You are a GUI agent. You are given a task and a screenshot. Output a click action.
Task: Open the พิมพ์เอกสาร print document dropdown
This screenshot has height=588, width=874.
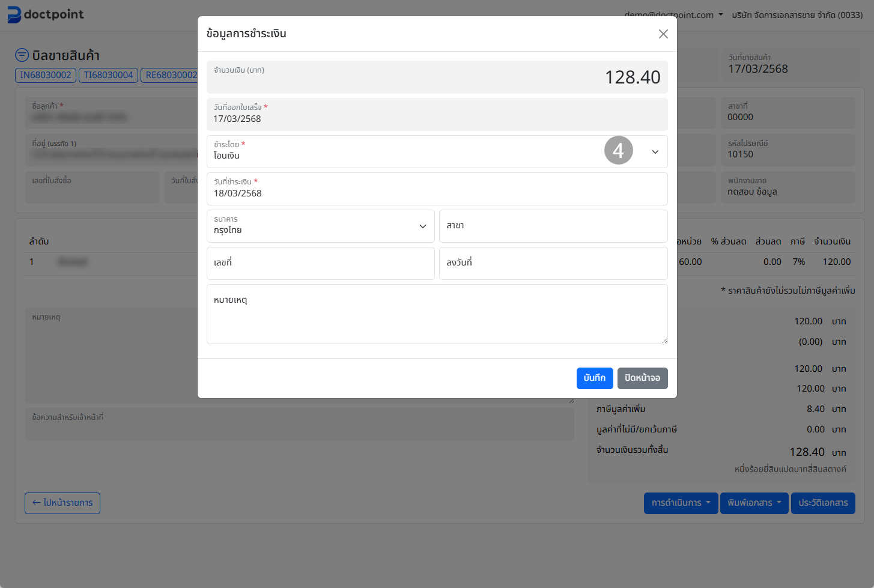pos(754,503)
